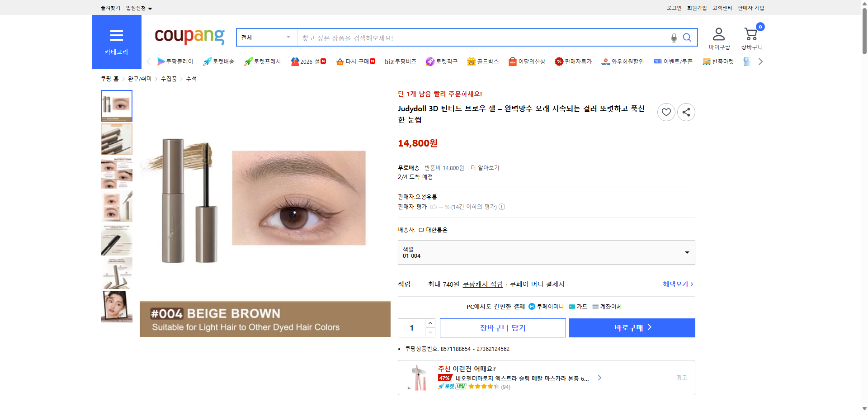Viewport: 868px width, 412px height.
Task: Start the search with the magnifier icon
Action: pos(687,38)
